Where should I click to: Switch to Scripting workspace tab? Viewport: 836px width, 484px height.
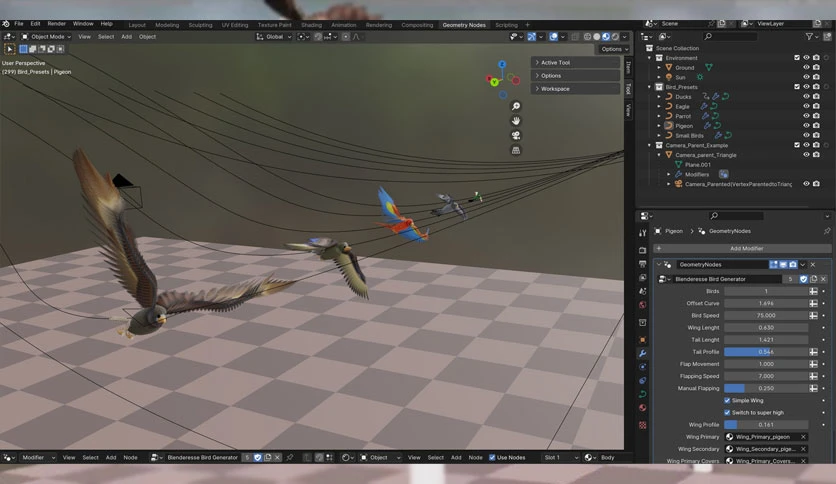coord(507,25)
